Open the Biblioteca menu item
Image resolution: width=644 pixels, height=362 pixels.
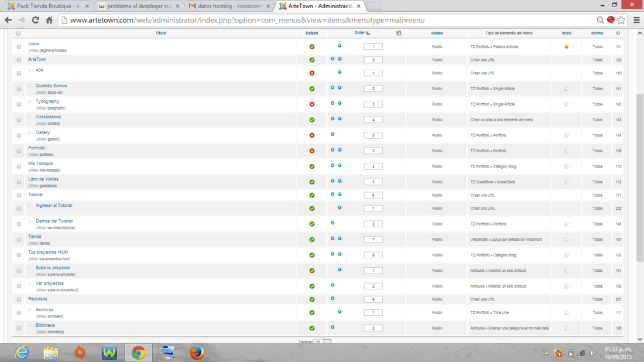pos(45,325)
